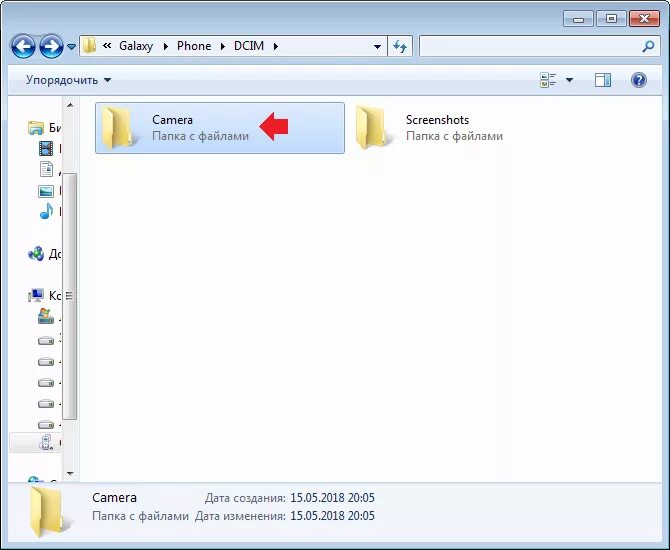Open recent pages dropdown beside Forward button
Screen dimensions: 670x550
(x=71, y=46)
